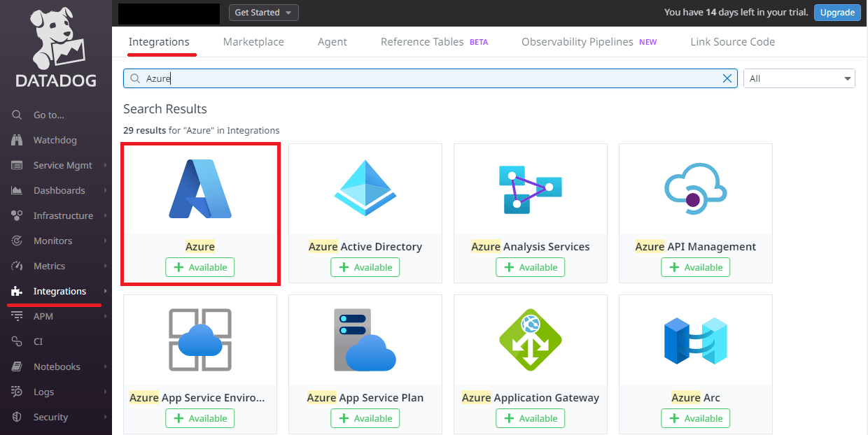The height and width of the screenshot is (435, 868).
Task: Click the magnifier icon in search field
Action: click(x=134, y=78)
